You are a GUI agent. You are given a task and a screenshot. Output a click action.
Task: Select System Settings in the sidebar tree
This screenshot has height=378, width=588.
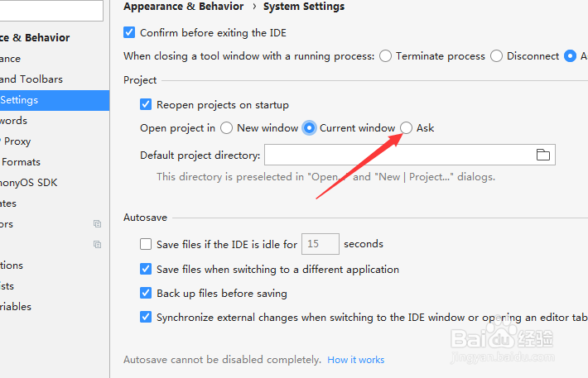(20, 100)
